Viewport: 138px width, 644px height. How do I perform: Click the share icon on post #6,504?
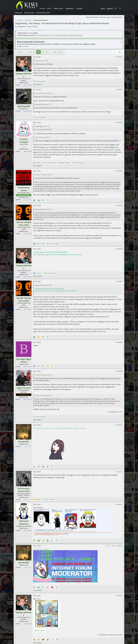click(x=115, y=171)
